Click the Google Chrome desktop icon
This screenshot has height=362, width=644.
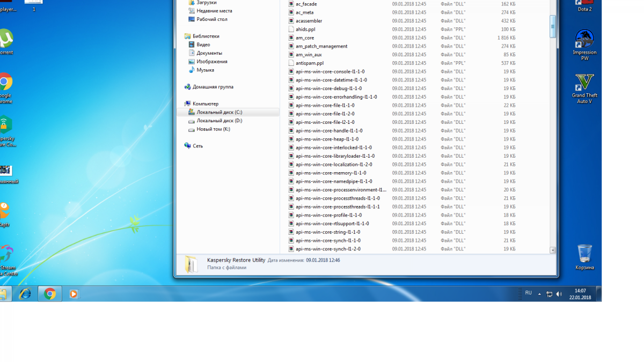click(5, 88)
